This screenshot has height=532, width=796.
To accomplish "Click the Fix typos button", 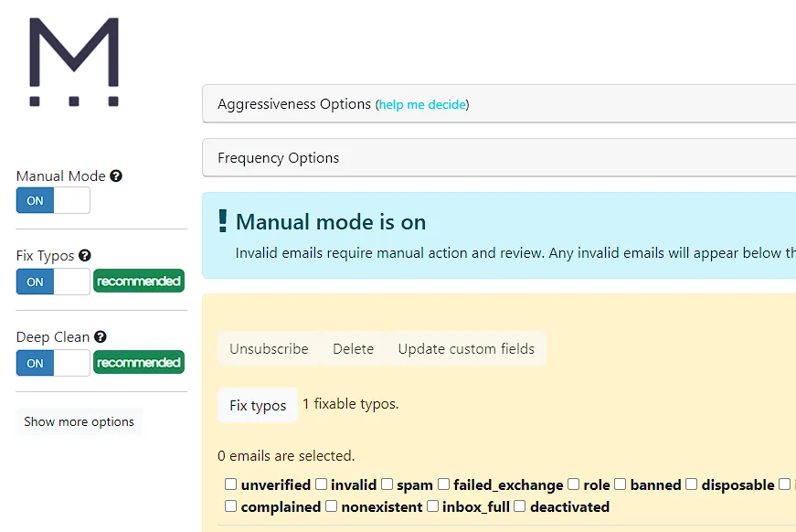I will 258,405.
